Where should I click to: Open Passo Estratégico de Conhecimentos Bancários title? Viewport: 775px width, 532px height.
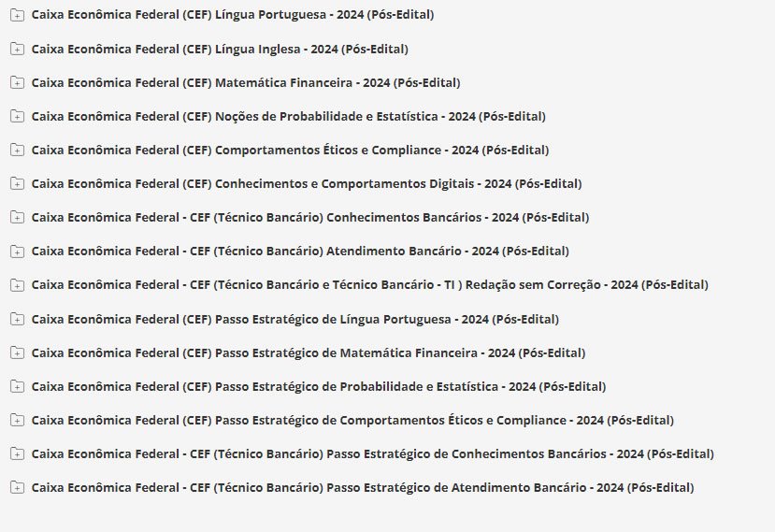[372, 453]
